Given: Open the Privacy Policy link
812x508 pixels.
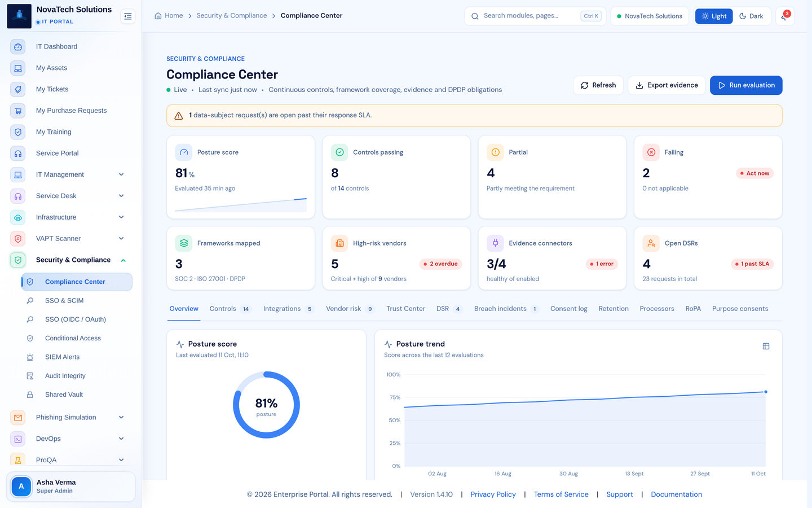Looking at the screenshot, I should point(493,494).
